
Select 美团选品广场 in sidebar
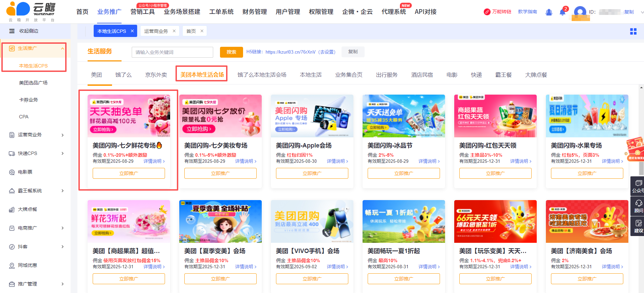pos(33,83)
